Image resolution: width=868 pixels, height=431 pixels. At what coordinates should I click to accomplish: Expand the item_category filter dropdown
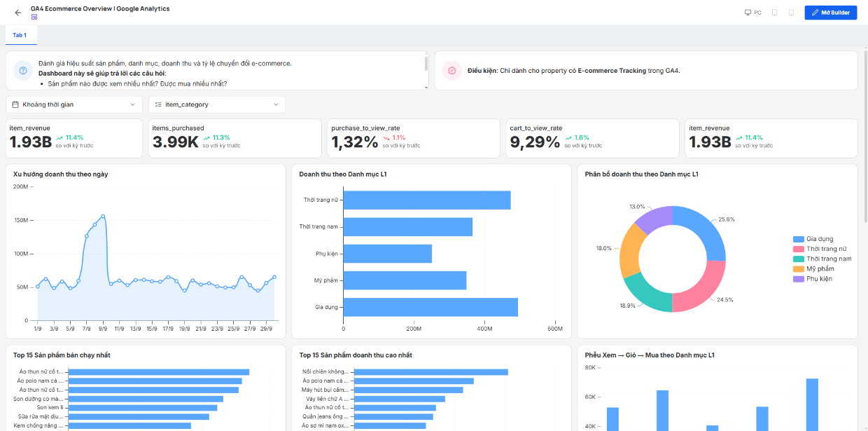point(217,104)
